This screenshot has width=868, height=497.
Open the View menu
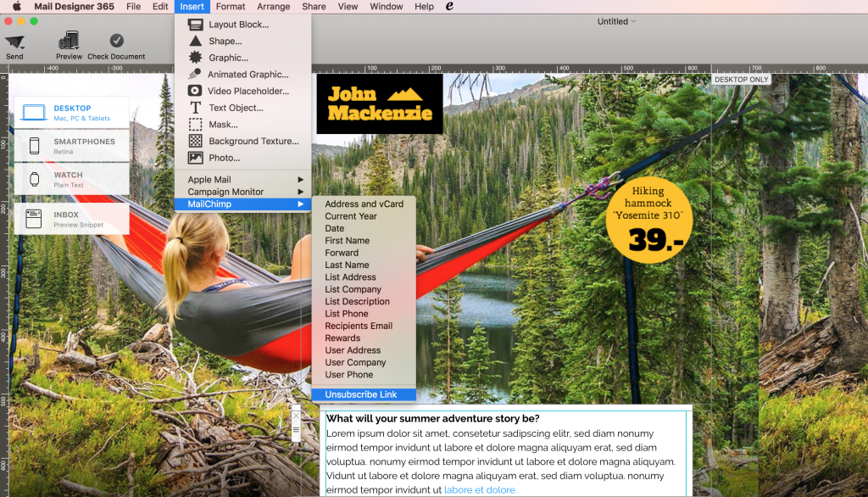coord(348,7)
